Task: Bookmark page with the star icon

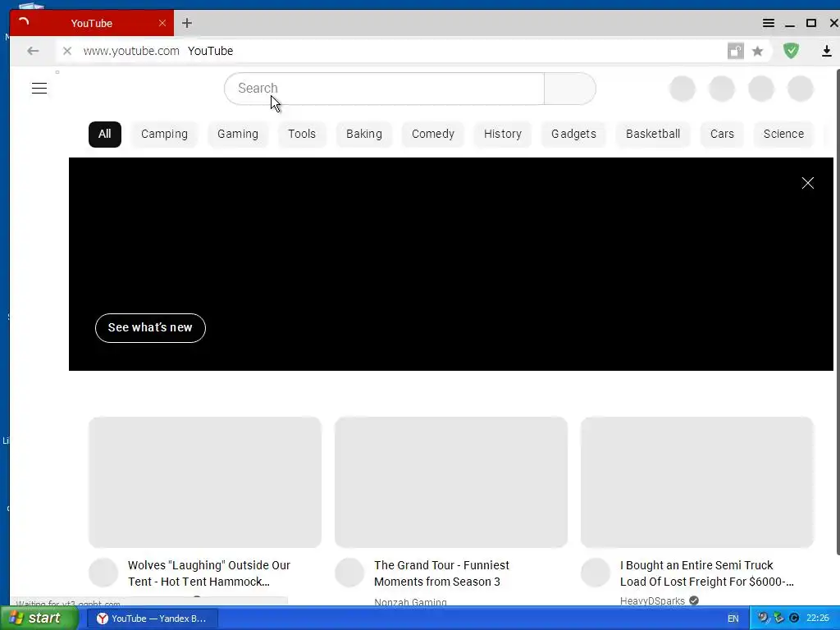Action: coord(757,51)
